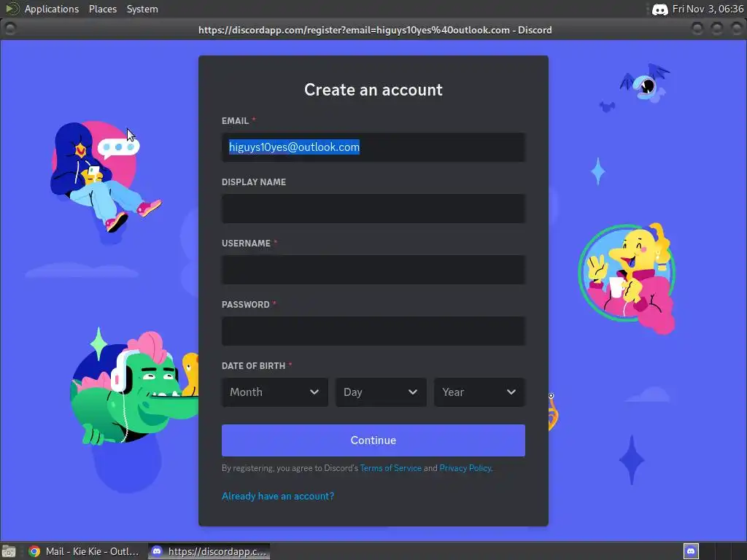Open the Terms of Service link
747x560 pixels.
(391, 468)
